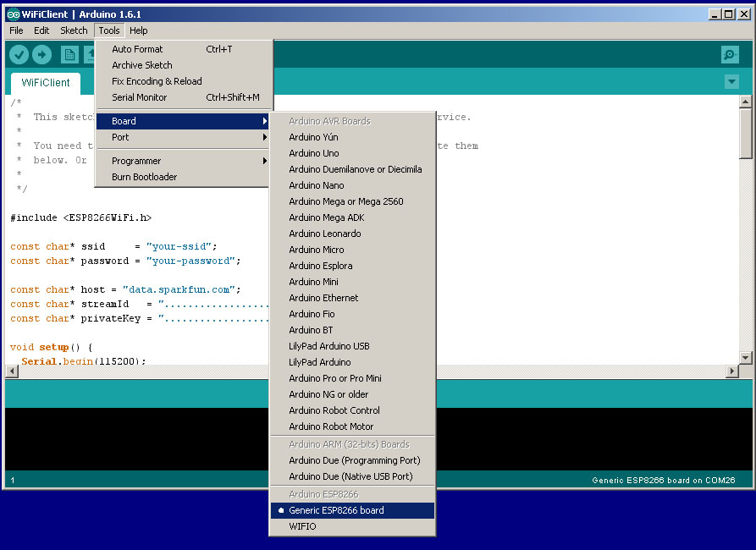The image size is (756, 550).
Task: Select the plain LilyPad Arduino board
Action: coord(352,362)
